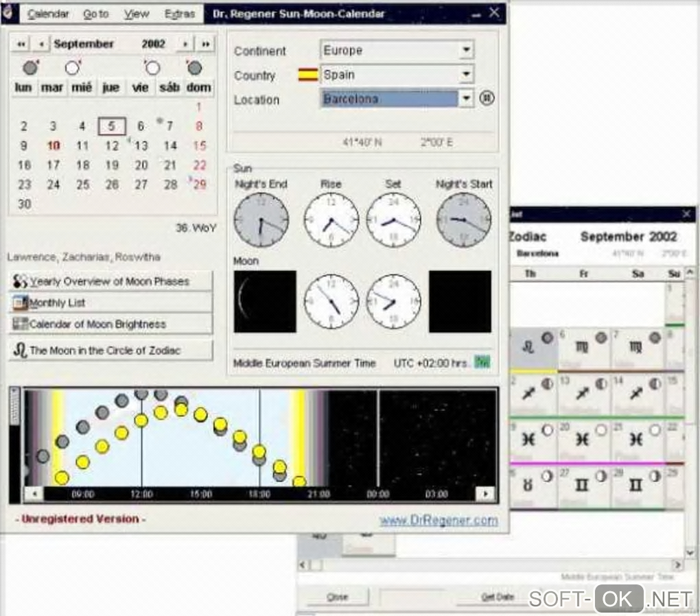Open the Go to menu

click(96, 14)
